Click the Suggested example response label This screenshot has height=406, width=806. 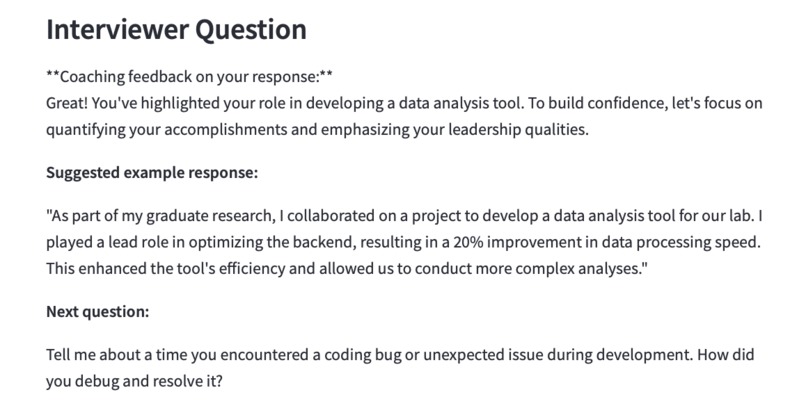[152, 173]
